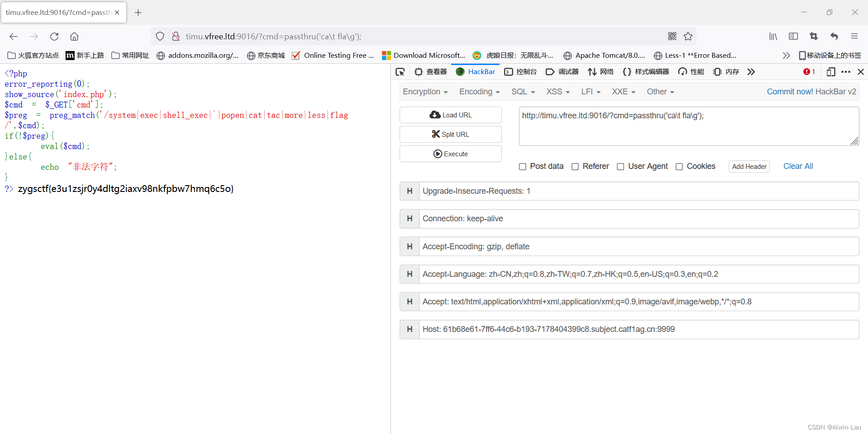Screen dimensions: 868x434
Task: Check the User Agent option
Action: 621,166
